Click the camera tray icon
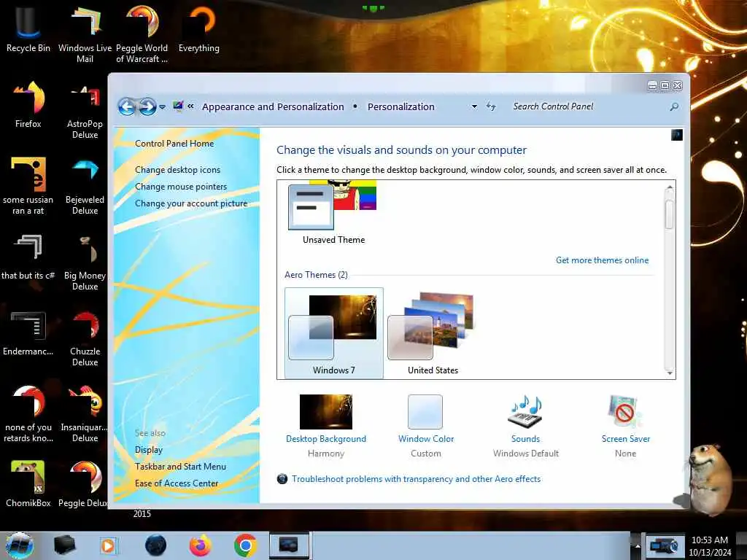The height and width of the screenshot is (560, 747). [x=664, y=545]
